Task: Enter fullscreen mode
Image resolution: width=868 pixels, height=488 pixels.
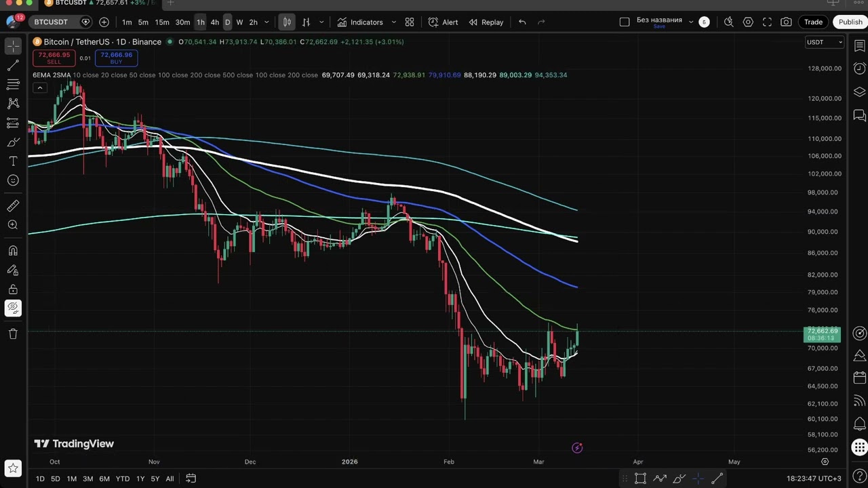Action: point(767,22)
